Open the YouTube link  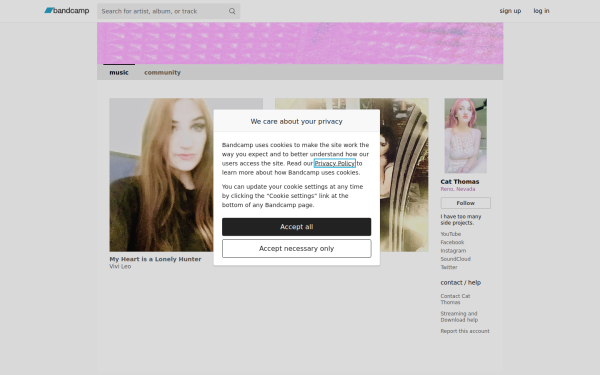coord(451,234)
